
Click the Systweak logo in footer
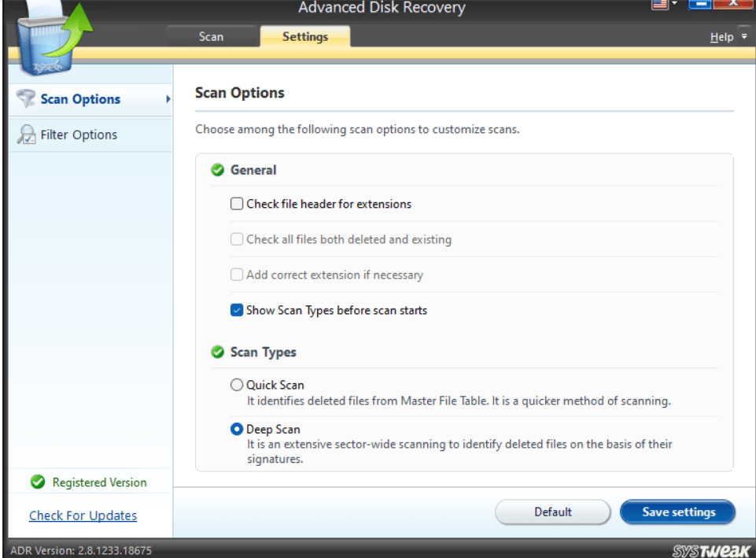pos(702,549)
